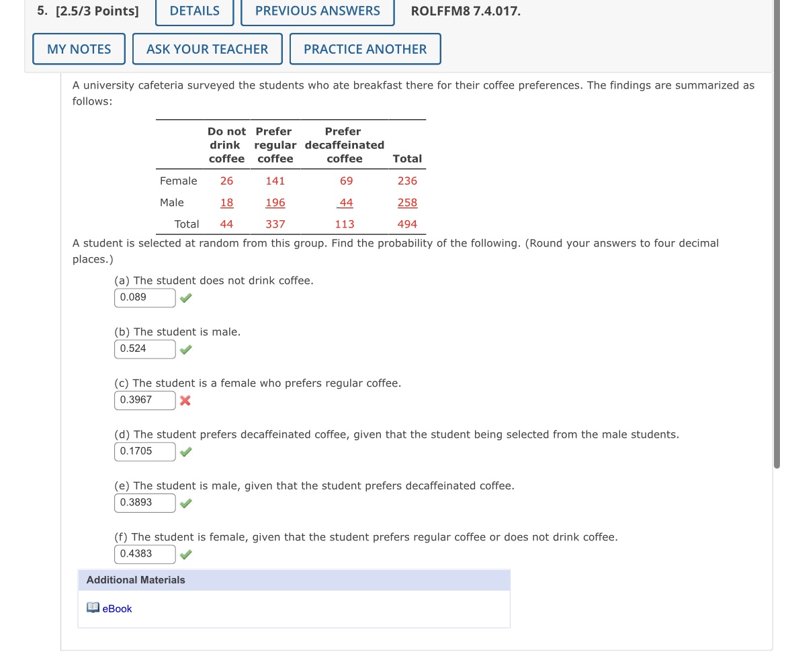
Task: Click the green checkmark beside answer (a)
Action: coord(186,297)
